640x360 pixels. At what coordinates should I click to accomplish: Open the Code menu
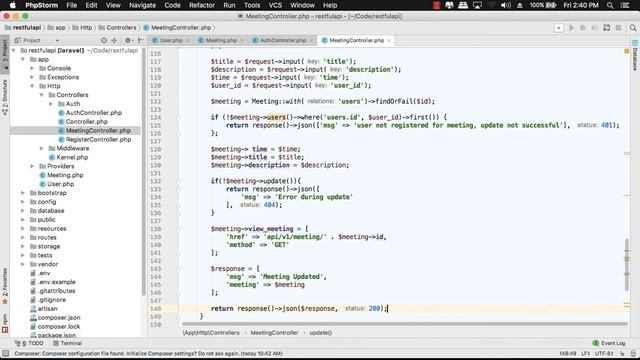(x=172, y=5)
